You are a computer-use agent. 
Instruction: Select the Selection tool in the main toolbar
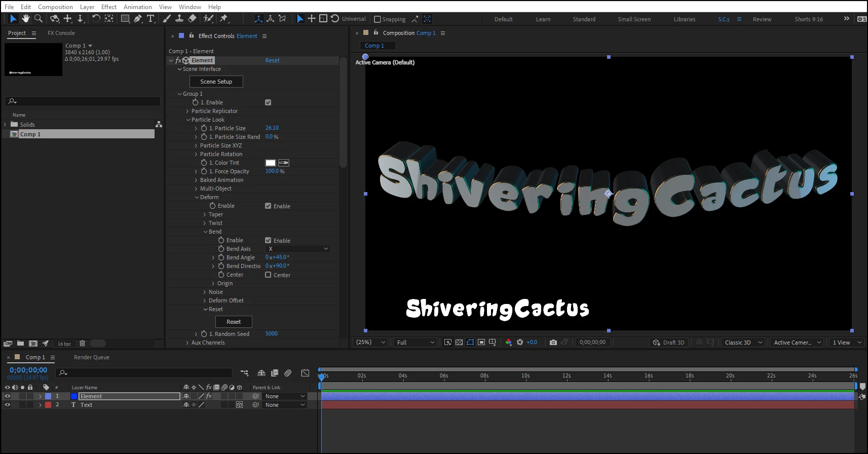(x=13, y=19)
